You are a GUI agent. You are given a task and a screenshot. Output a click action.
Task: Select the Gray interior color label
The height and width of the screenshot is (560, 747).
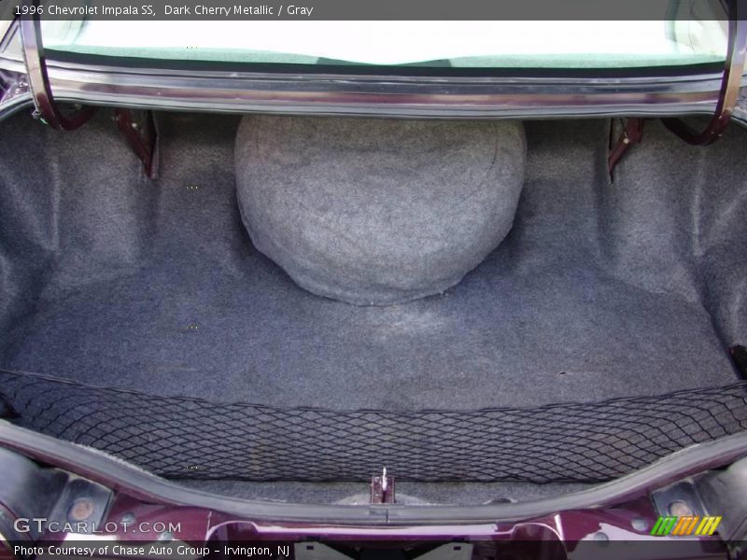click(x=299, y=10)
